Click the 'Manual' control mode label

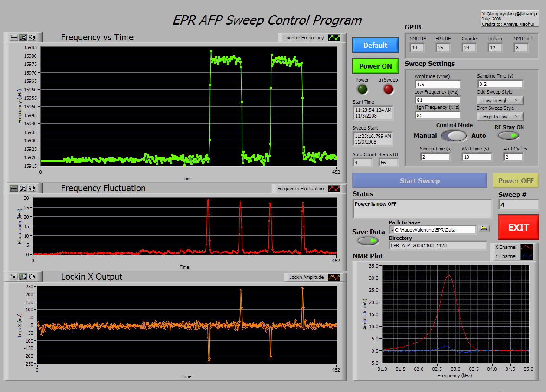point(425,136)
